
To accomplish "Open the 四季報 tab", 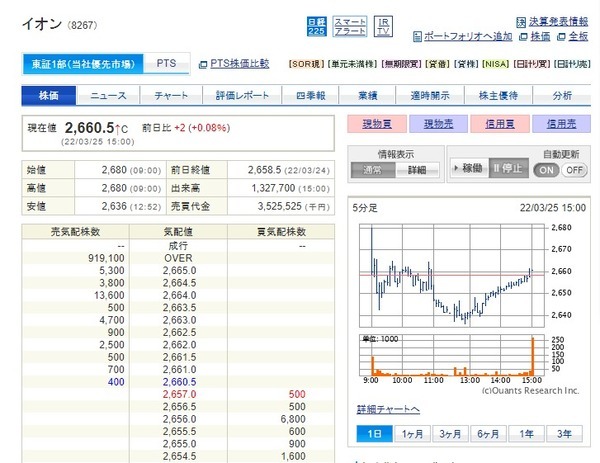I will [x=310, y=96].
